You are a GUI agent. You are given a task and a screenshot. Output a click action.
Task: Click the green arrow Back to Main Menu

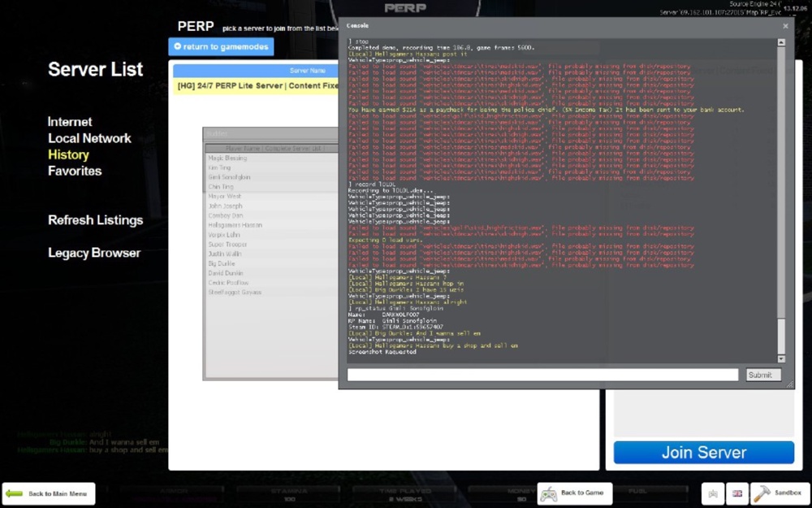coord(49,493)
